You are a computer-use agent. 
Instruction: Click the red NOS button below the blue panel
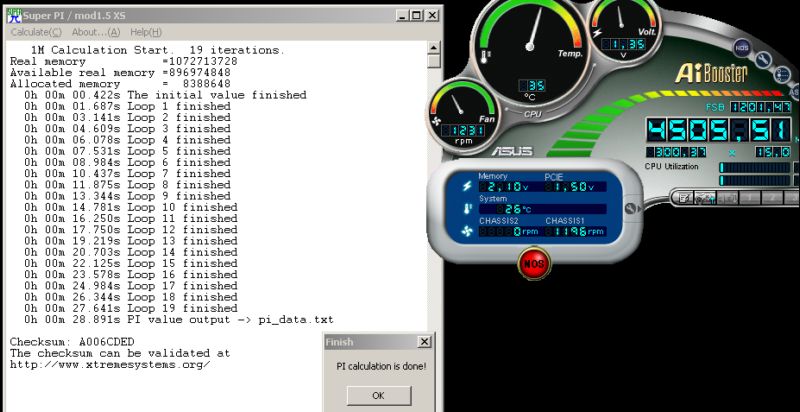coord(534,264)
